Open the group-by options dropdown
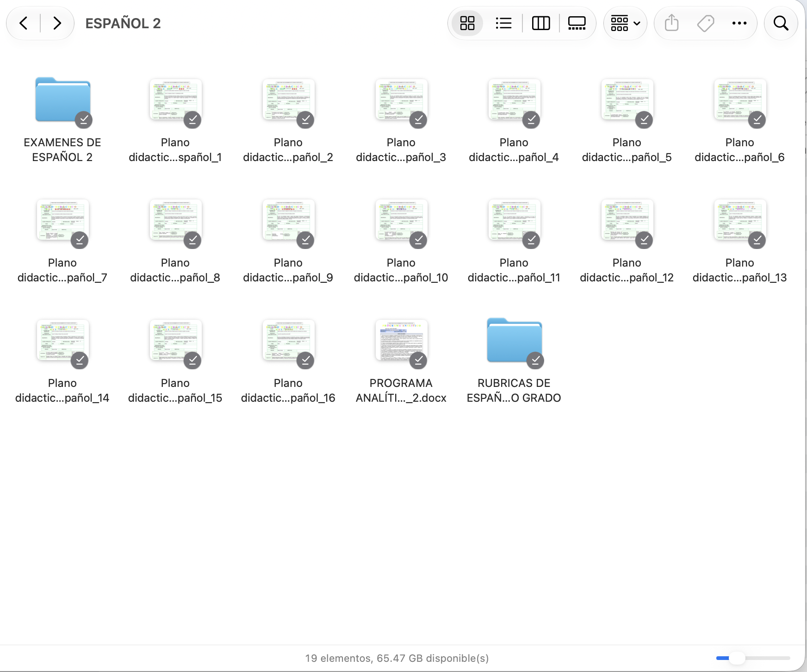807x672 pixels. click(x=625, y=23)
